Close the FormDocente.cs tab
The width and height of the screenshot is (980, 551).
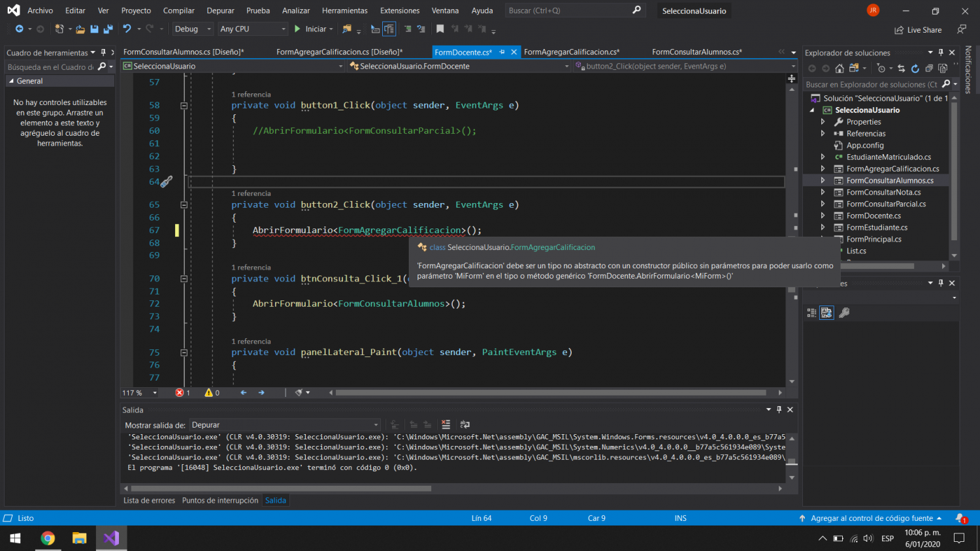click(x=514, y=52)
